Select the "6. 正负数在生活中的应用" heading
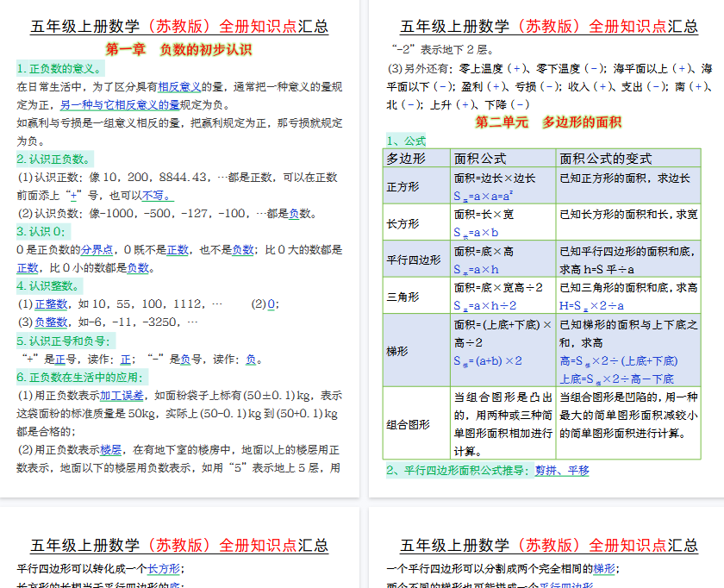724x588 pixels. [x=82, y=377]
